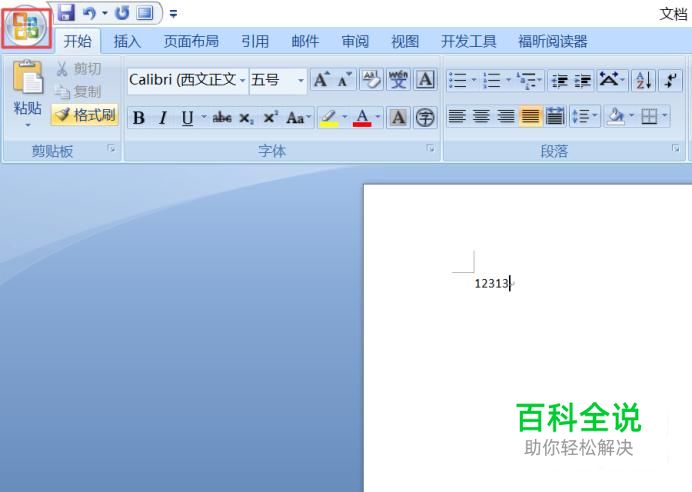Open the Office button menu
Viewport: 692px width, 492px height.
pos(26,26)
